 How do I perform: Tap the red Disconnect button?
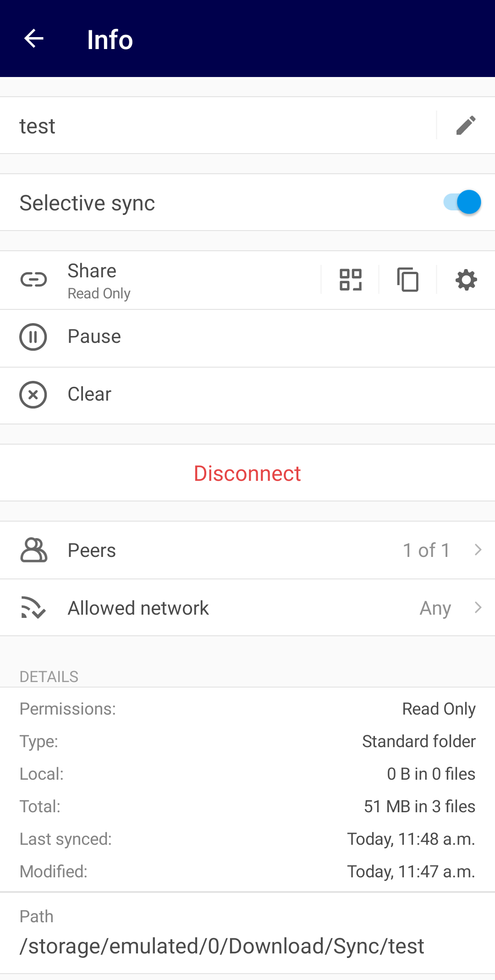247,473
